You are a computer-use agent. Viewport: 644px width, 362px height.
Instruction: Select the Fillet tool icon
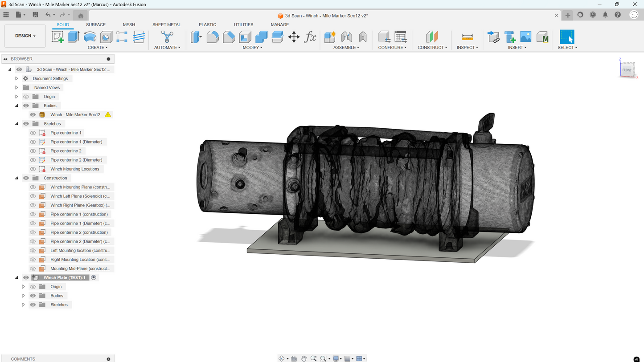pyautogui.click(x=213, y=37)
